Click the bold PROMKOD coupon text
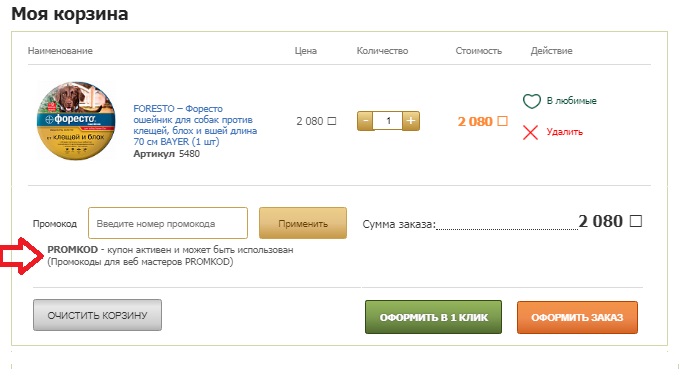Viewport: 680px width, 385px height. 72,250
